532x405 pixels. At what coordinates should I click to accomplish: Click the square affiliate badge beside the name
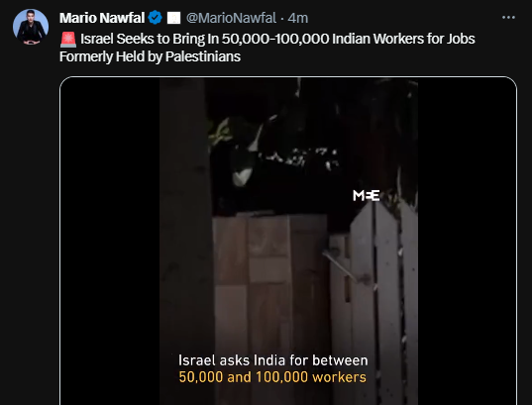(x=173, y=18)
